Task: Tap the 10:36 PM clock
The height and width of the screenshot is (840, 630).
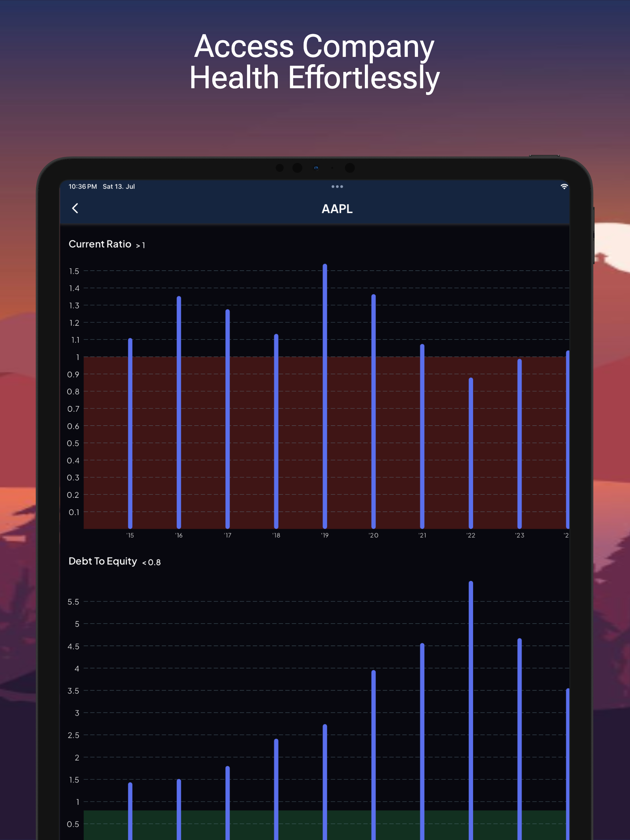Action: [82, 186]
